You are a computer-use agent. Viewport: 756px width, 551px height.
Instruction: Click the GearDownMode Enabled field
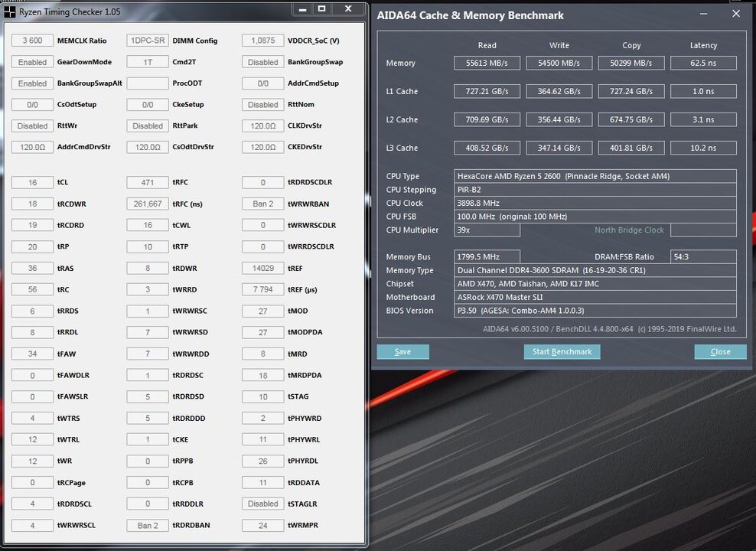[32, 62]
